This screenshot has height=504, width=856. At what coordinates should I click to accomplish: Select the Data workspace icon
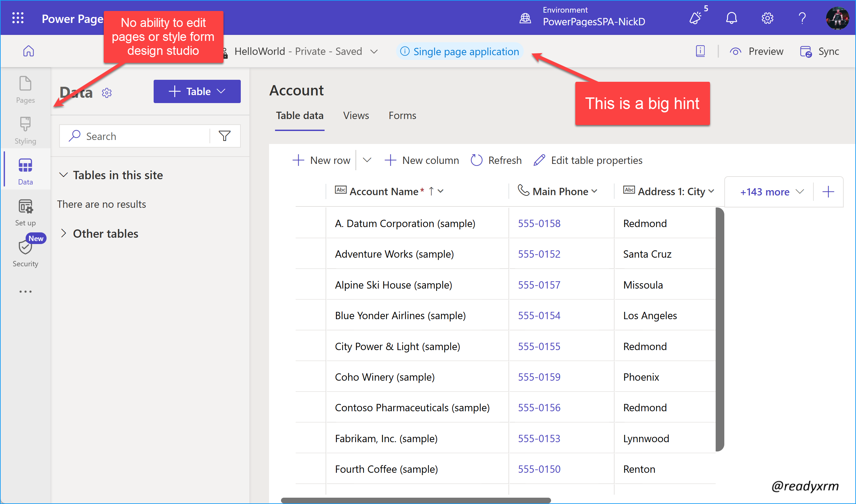tap(25, 170)
